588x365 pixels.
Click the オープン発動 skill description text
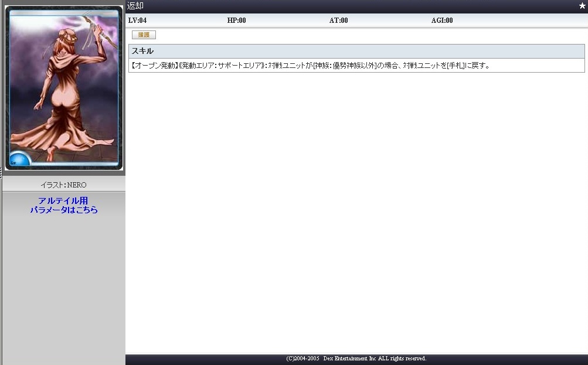point(310,66)
